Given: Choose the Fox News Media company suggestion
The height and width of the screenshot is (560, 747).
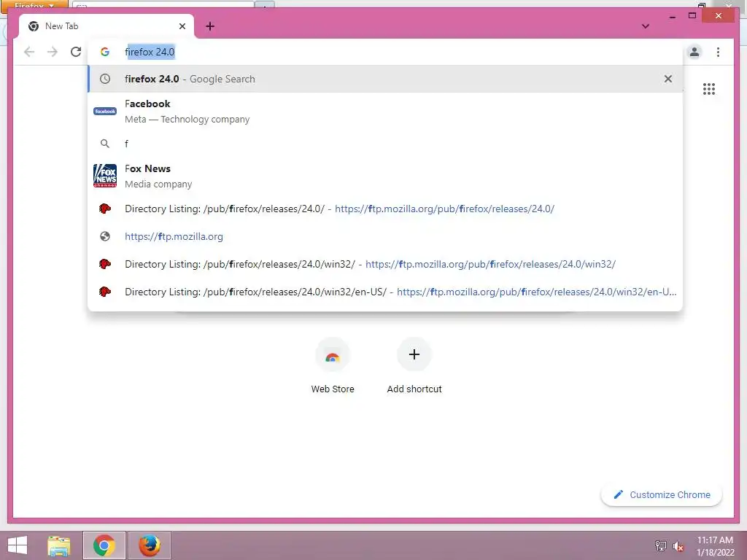Looking at the screenshot, I should click(x=385, y=176).
